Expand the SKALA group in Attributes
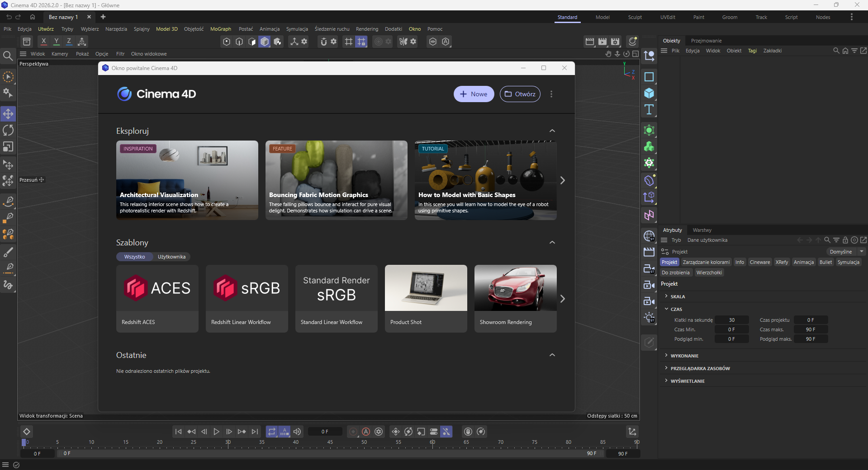This screenshot has width=868, height=470. point(666,296)
